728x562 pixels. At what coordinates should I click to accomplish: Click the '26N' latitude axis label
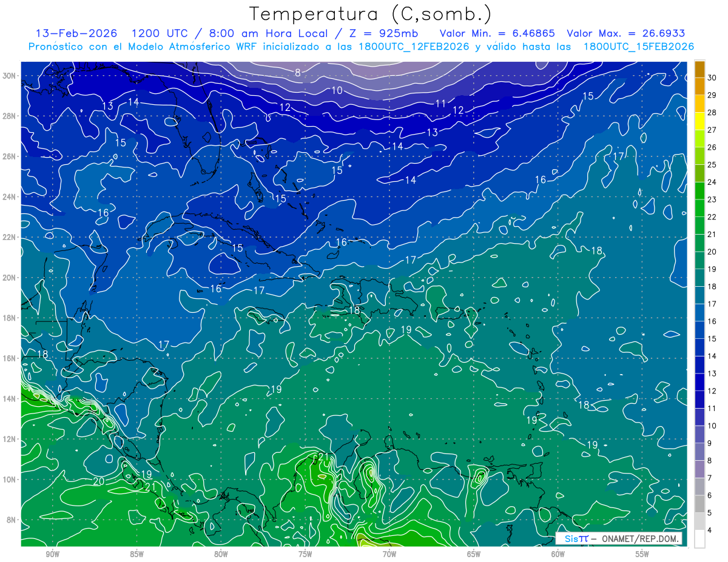10,156
